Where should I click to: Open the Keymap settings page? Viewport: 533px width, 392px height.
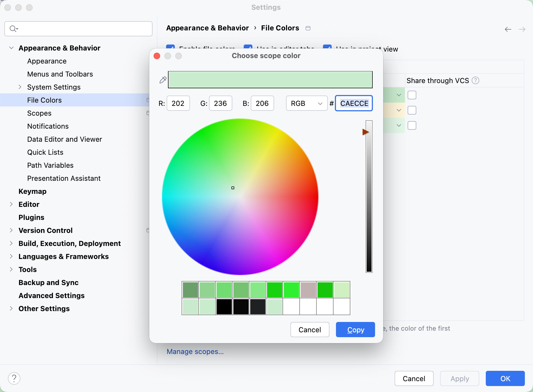32,191
